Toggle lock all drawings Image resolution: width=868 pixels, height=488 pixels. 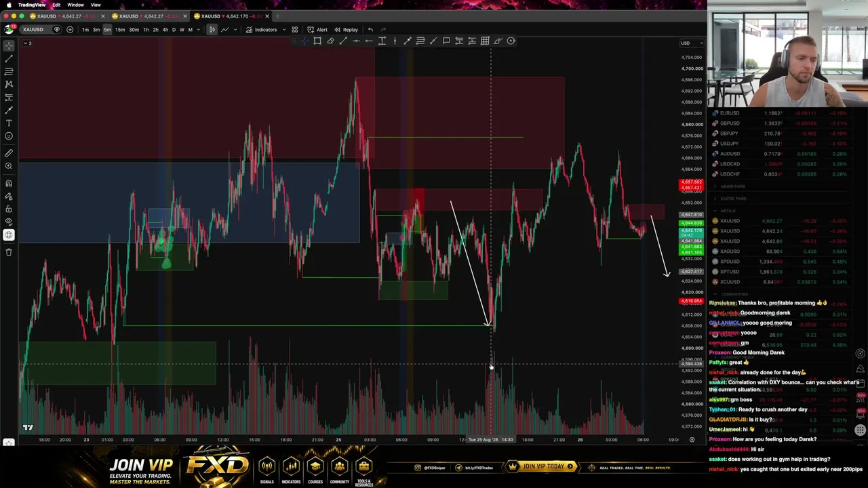pyautogui.click(x=9, y=209)
